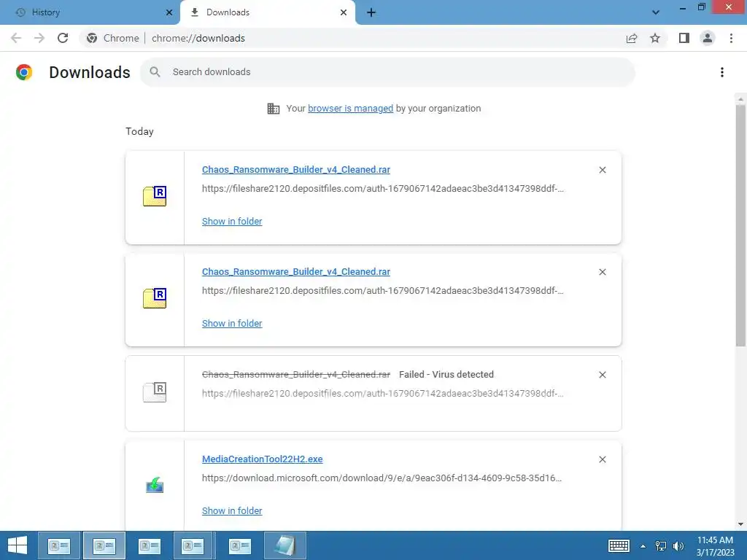Remove second Chaos download from list

point(602,272)
